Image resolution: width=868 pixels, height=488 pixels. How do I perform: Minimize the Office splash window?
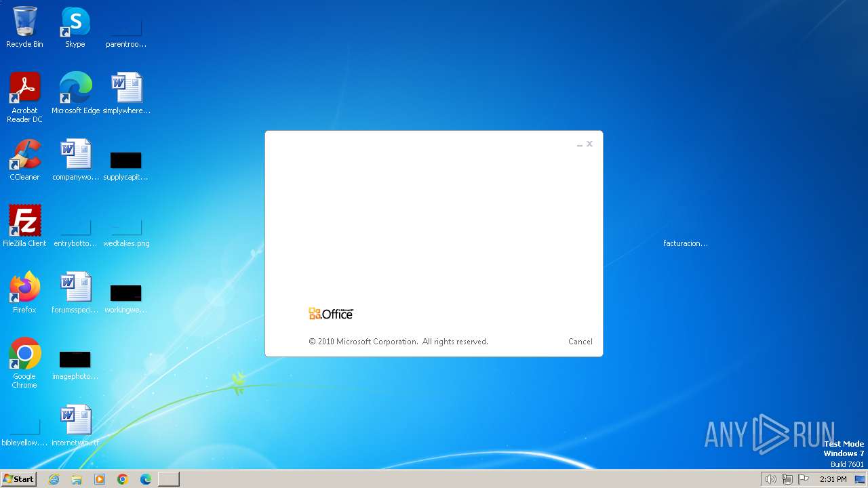[x=580, y=144]
